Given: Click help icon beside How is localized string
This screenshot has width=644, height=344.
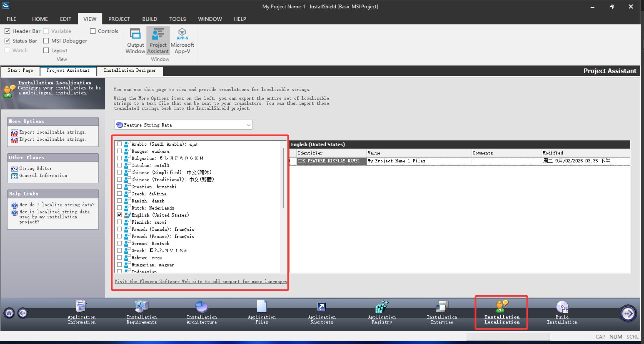Looking at the screenshot, I should pyautogui.click(x=14, y=212).
